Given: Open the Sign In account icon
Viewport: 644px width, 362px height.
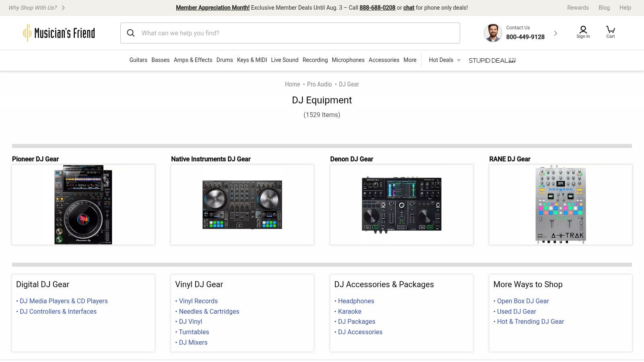Looking at the screenshot, I should coord(583,32).
